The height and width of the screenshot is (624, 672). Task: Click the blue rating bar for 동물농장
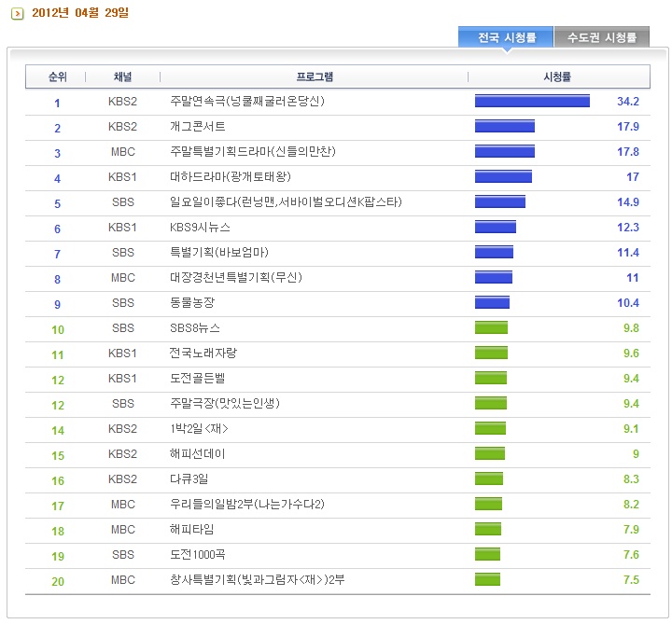tap(492, 302)
